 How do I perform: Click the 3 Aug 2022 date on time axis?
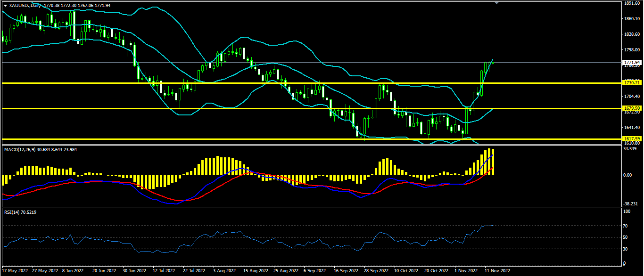coord(224,271)
